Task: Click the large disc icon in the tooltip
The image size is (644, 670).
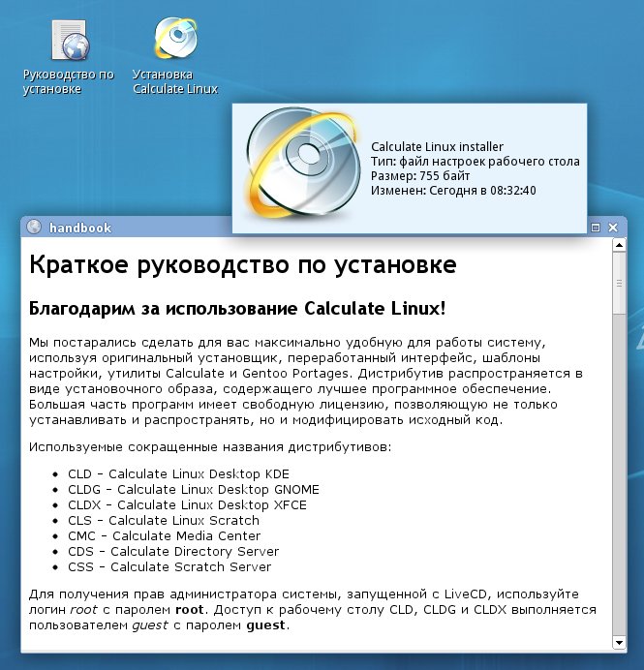Action: tap(303, 163)
